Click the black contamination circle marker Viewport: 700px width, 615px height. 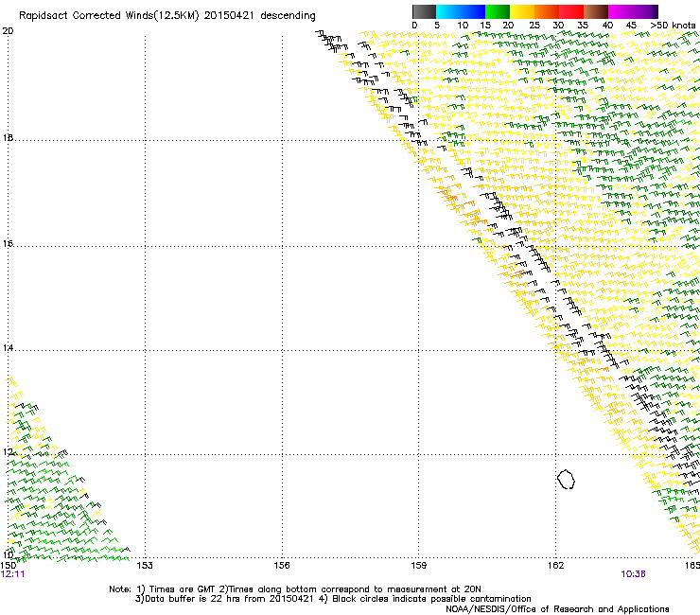(566, 479)
